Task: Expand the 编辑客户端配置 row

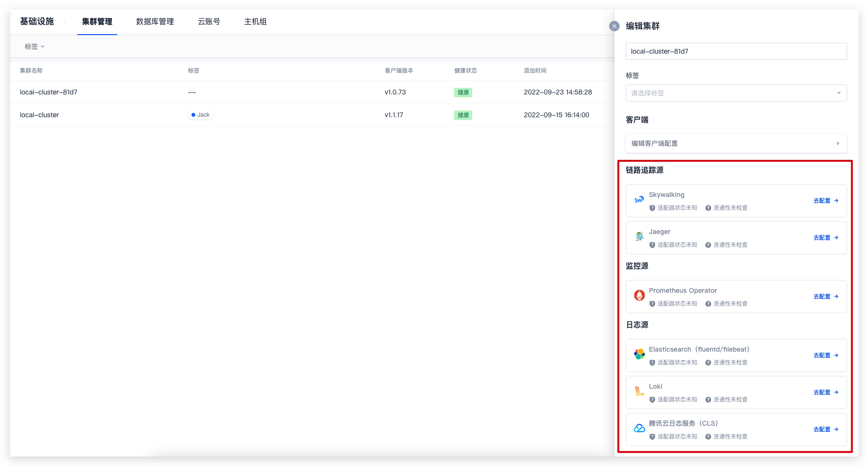Action: (x=736, y=143)
